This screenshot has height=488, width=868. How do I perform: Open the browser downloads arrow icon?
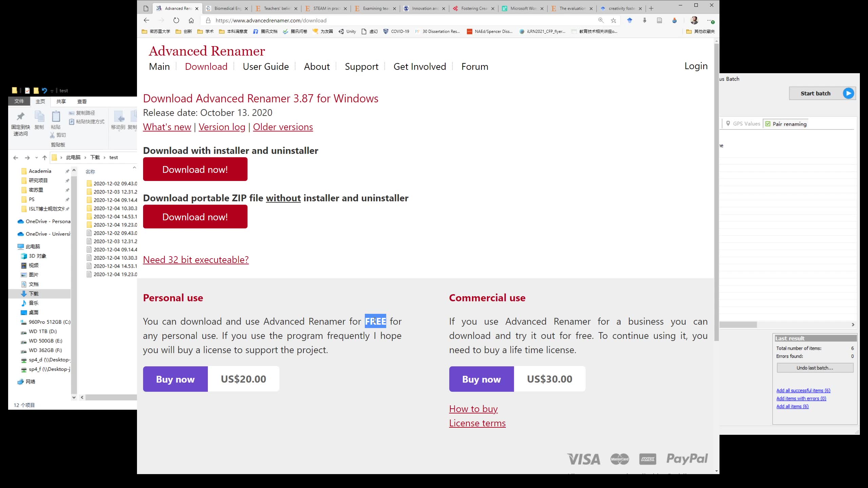645,20
